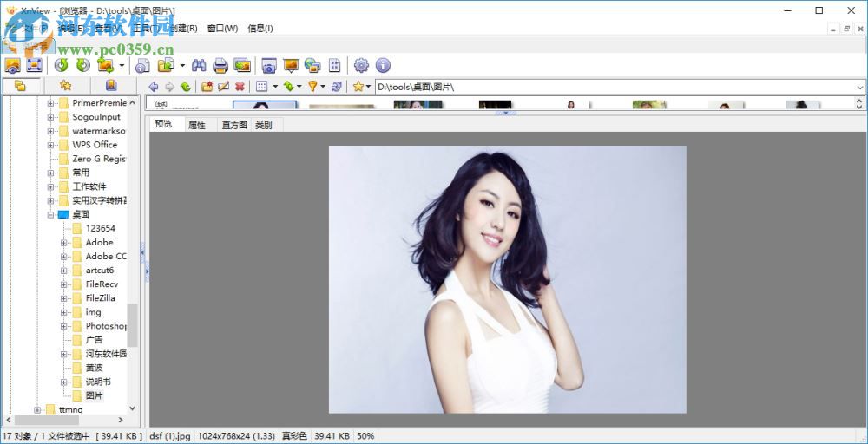The width and height of the screenshot is (868, 444).
Task: Show the about info icon
Action: click(383, 66)
